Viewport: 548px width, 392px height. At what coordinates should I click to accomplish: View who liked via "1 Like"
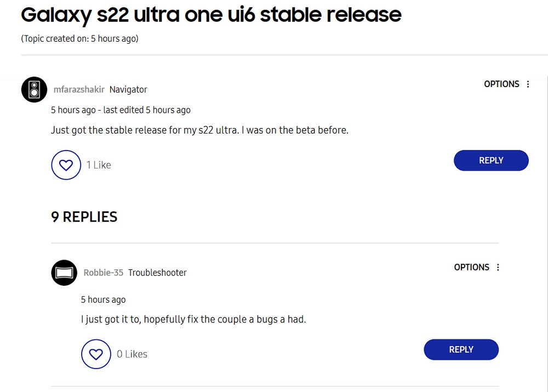click(x=99, y=165)
